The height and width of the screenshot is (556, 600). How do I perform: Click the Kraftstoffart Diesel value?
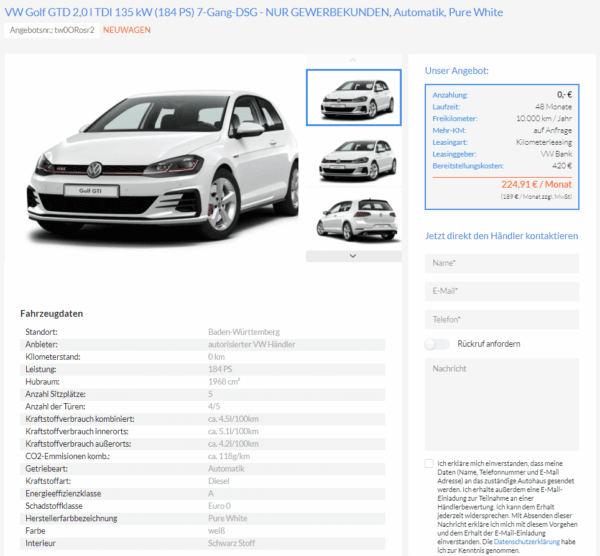218,481
